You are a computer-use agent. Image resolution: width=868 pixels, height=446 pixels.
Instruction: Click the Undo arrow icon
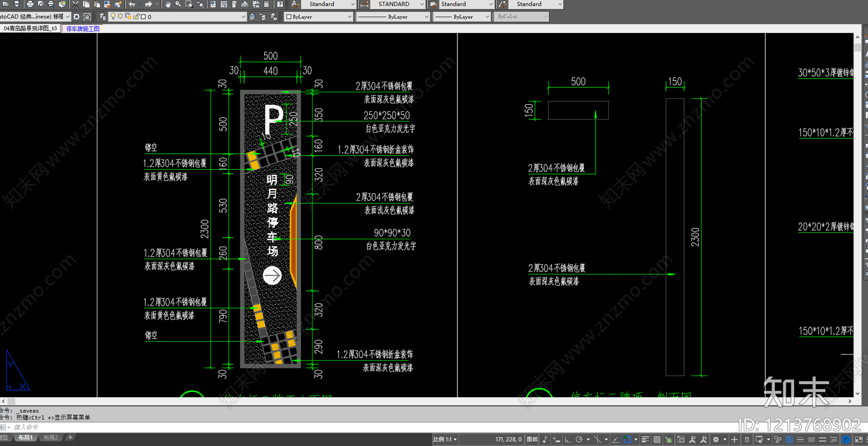(132, 4)
